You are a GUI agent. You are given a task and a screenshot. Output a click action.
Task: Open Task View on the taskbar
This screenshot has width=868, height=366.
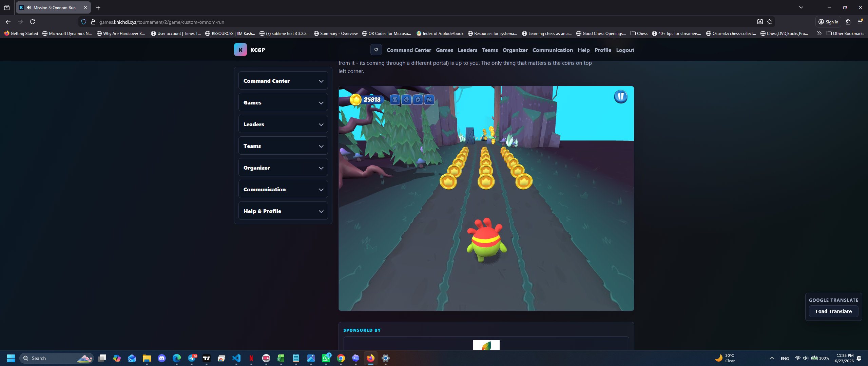102,358
